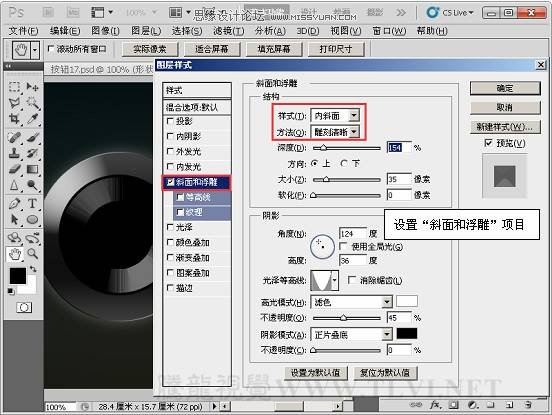The width and height of the screenshot is (552, 415).
Task: Select the Eraser tool
Action: [x=14, y=169]
